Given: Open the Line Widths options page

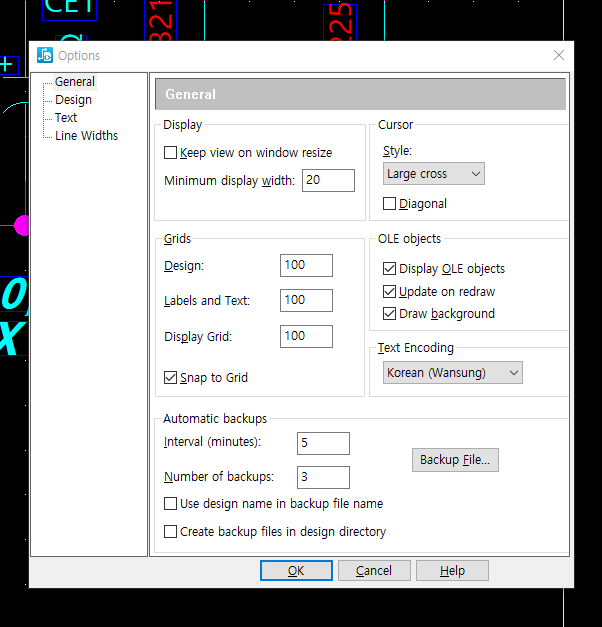Looking at the screenshot, I should (x=86, y=136).
